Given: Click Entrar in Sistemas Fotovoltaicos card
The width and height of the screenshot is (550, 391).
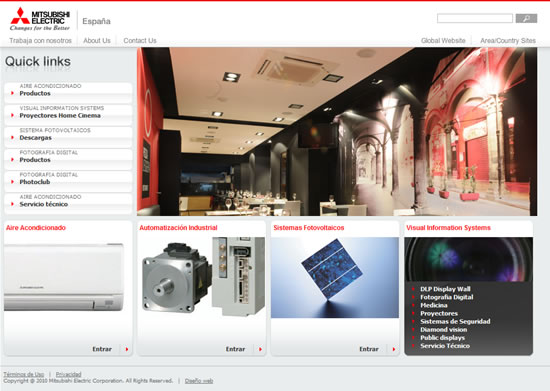Looking at the screenshot, I should click(x=369, y=349).
